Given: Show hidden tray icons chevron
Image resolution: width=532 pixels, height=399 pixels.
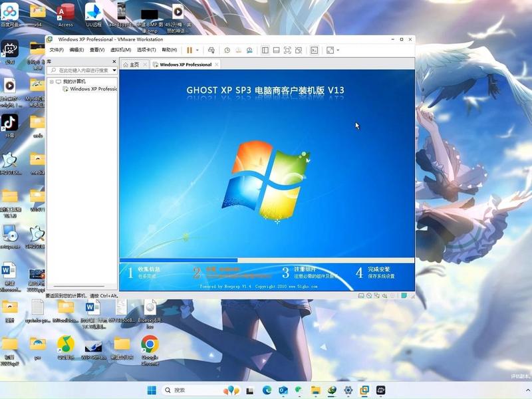Looking at the screenshot, I should (x=528, y=390).
